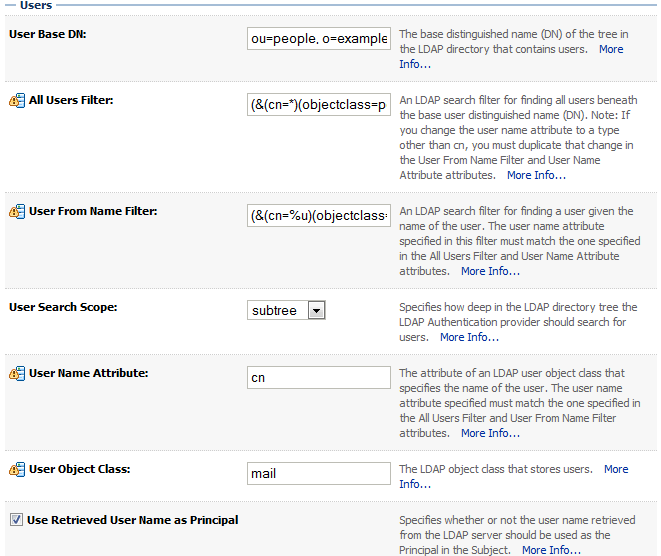This screenshot has width=661, height=556.
Task: Open More Info link for User Object Class
Action: point(616,469)
